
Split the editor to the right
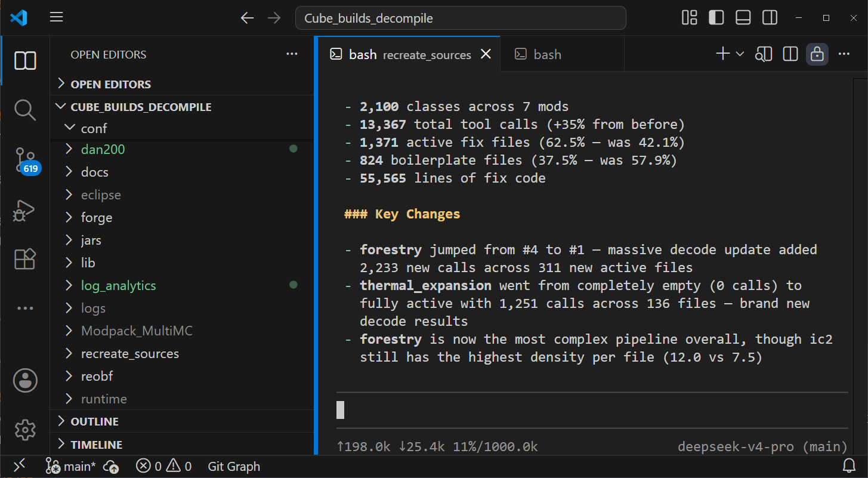point(790,54)
